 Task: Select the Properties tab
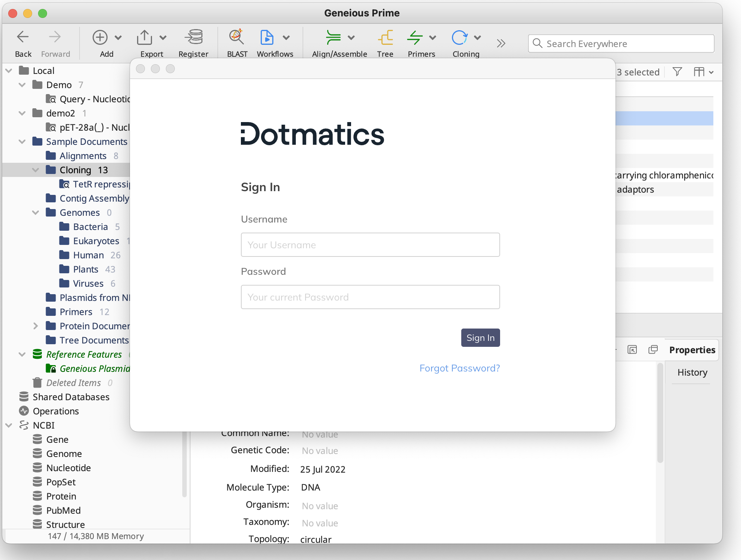pyautogui.click(x=692, y=350)
